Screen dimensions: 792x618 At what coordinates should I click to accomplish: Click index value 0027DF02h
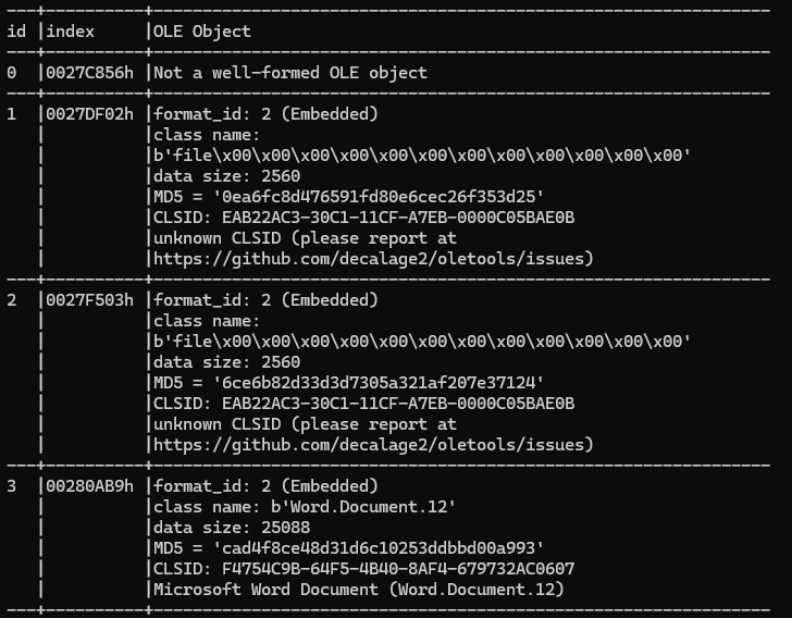tap(90, 114)
